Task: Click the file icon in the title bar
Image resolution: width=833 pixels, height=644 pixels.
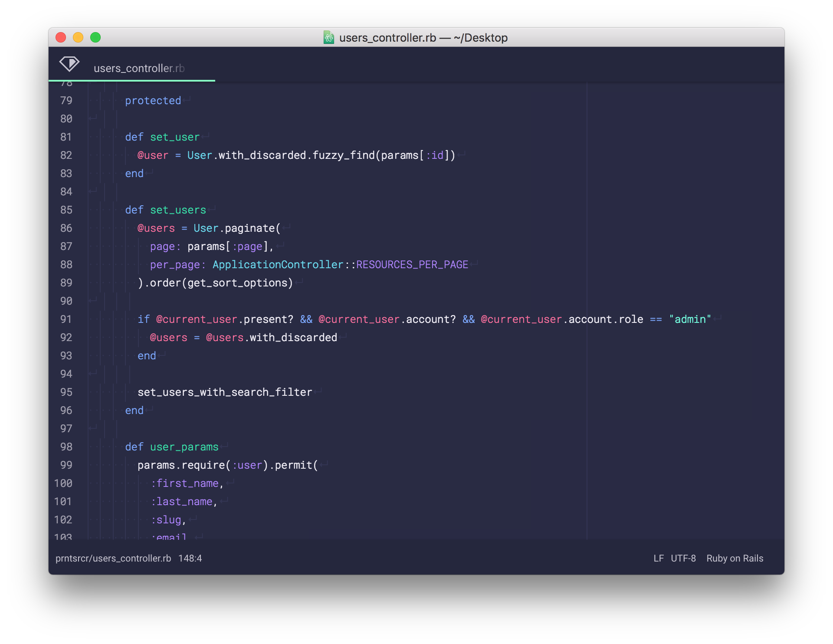Action: tap(329, 38)
